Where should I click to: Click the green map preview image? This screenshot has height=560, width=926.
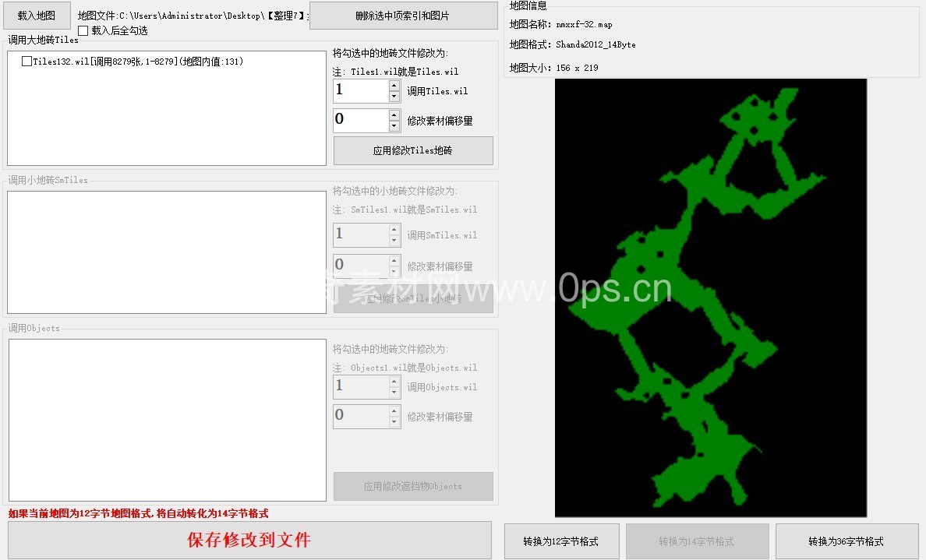pyautogui.click(x=710, y=298)
